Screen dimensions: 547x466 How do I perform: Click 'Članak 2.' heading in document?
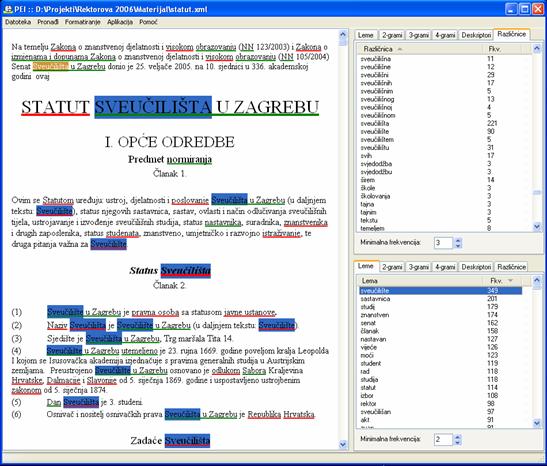point(169,285)
